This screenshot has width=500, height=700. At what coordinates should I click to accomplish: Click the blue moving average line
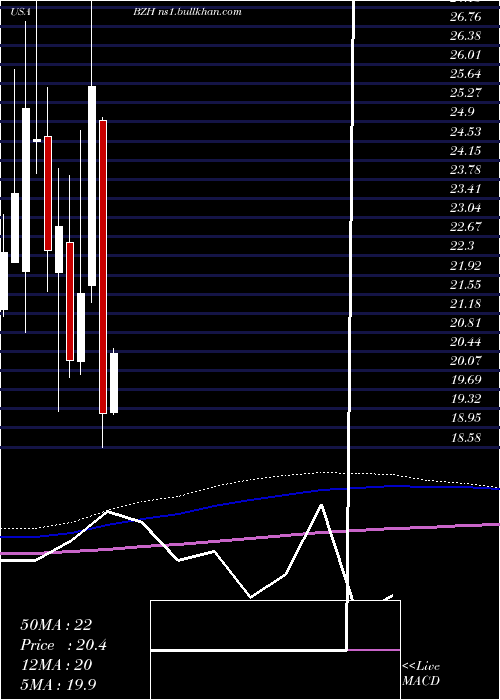coord(250,501)
